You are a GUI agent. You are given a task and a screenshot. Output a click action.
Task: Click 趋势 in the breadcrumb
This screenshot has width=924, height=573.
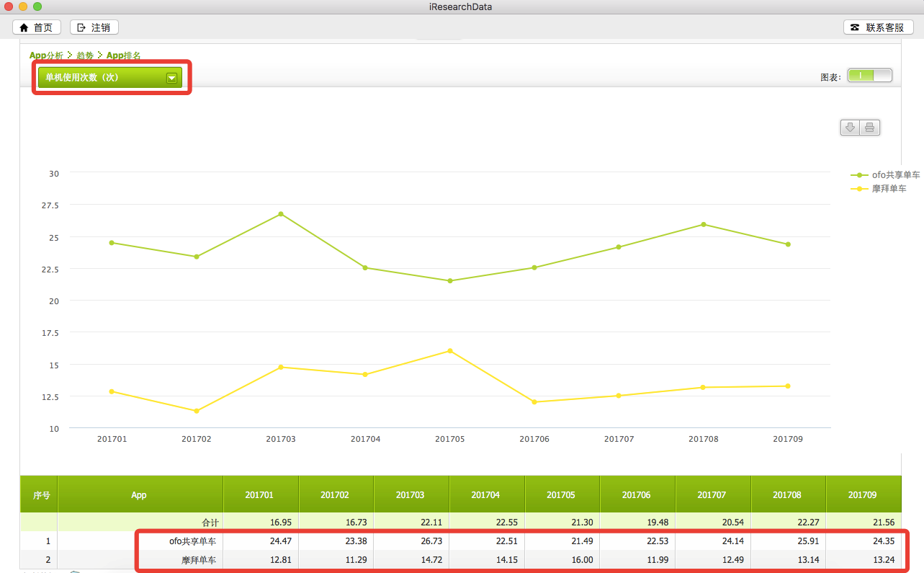click(85, 55)
